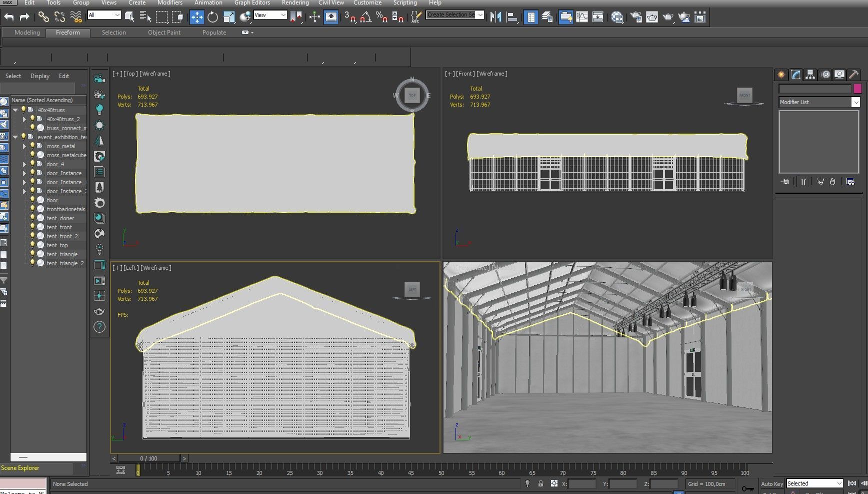Activate the Rotate tool in toolbar
Image resolution: width=868 pixels, height=494 pixels.
point(212,17)
